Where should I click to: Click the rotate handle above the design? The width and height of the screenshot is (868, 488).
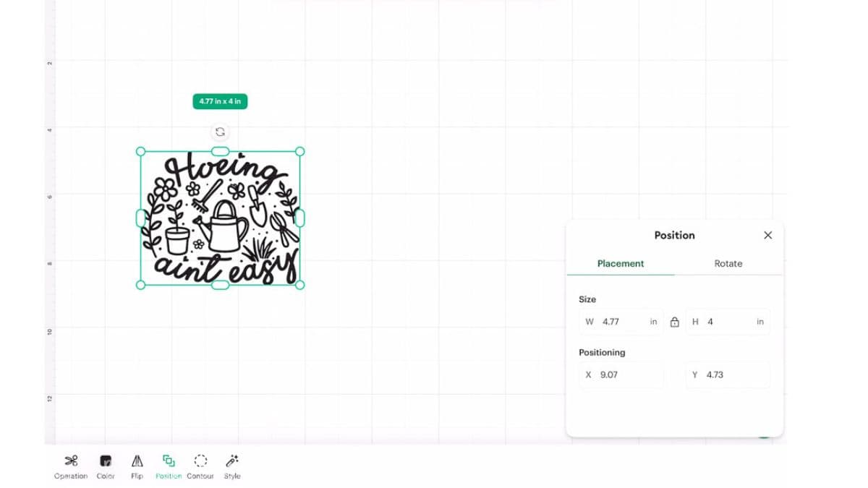(220, 132)
